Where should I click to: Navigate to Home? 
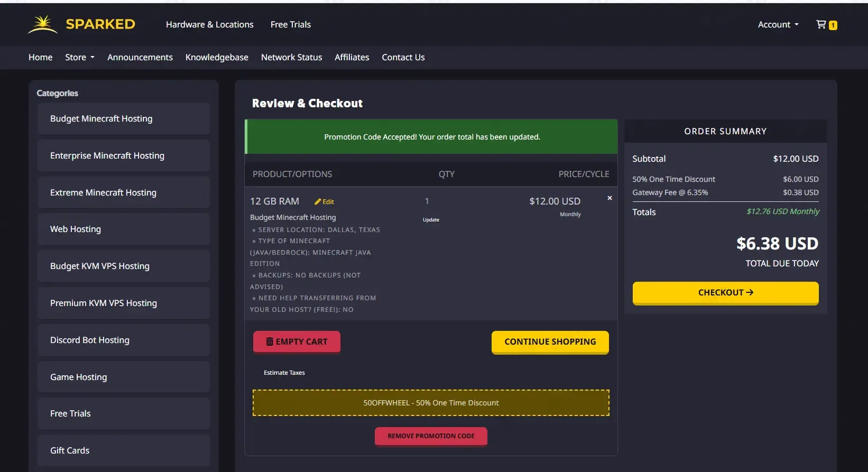pos(41,57)
